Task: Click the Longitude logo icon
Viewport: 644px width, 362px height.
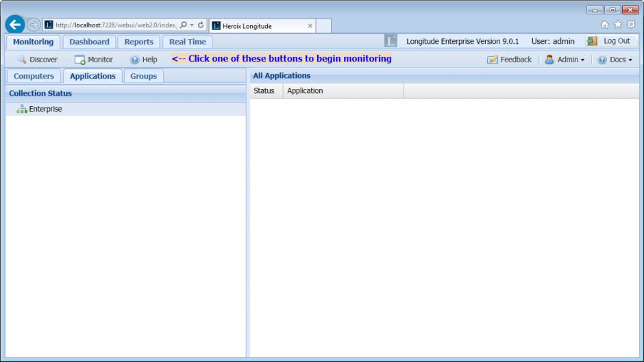Action: pos(391,41)
